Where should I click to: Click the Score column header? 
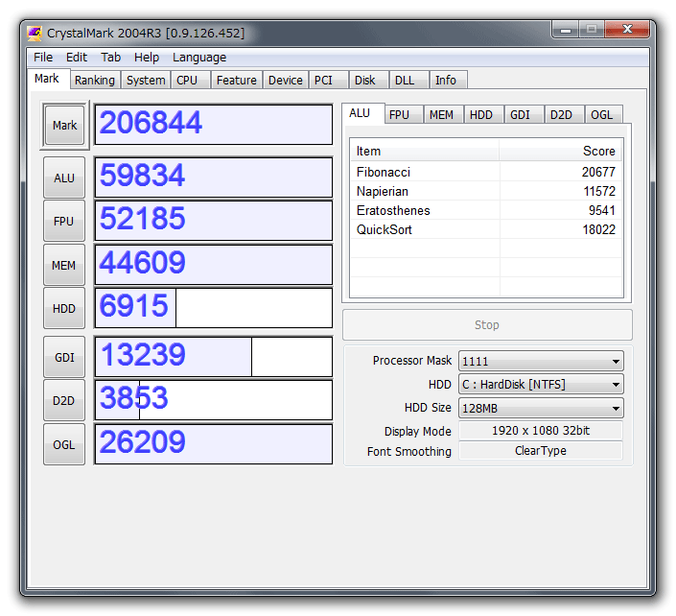point(561,151)
